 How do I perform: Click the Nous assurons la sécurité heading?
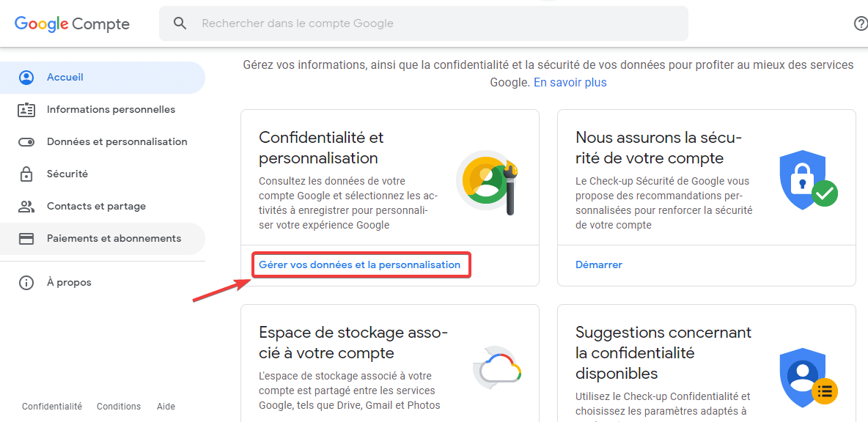pos(659,148)
